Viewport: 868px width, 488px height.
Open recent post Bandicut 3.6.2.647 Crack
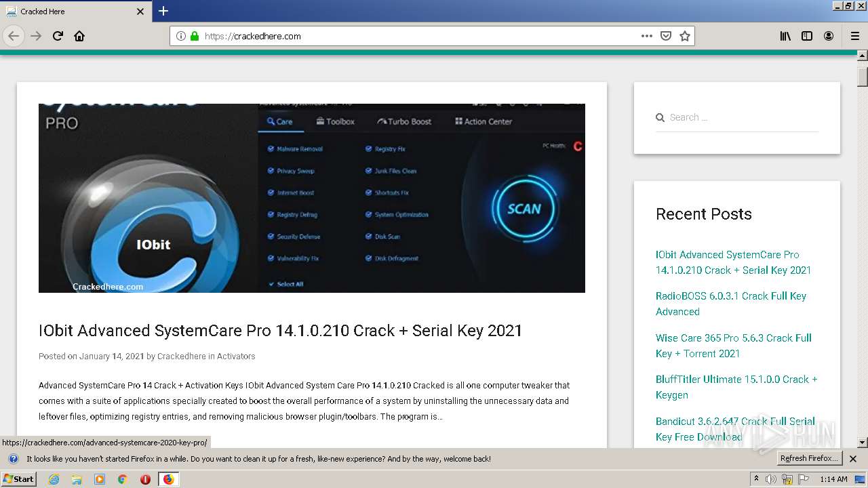[x=735, y=429]
